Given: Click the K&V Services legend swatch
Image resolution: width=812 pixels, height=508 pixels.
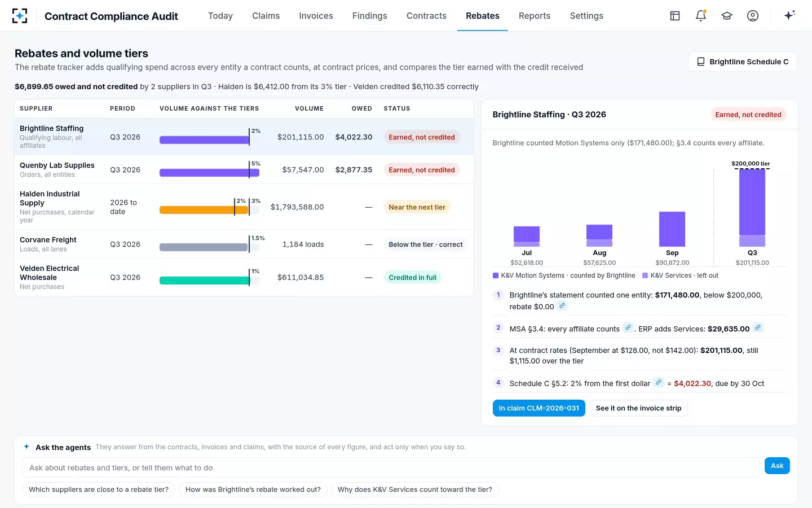Looking at the screenshot, I should (645, 275).
